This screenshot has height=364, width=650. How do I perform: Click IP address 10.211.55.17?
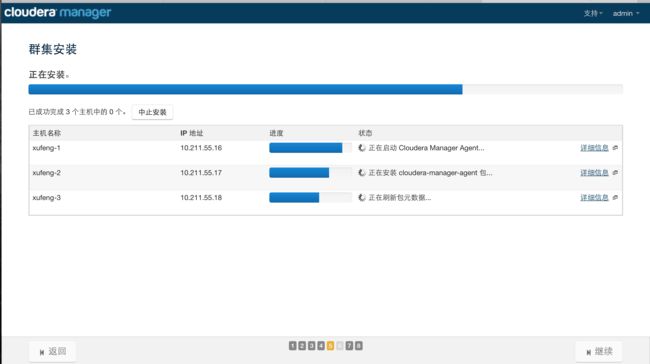pos(201,172)
